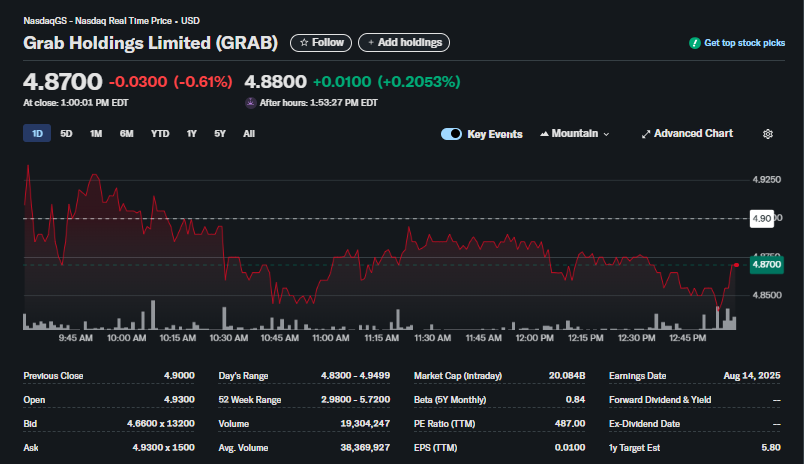Open the Advanced Chart view

pyautogui.click(x=687, y=134)
